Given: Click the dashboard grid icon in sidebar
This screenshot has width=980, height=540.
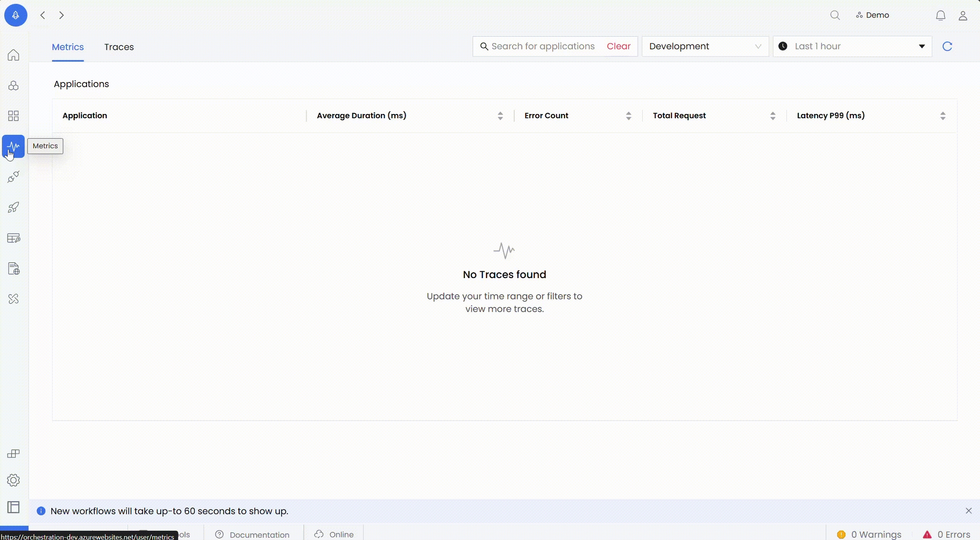Looking at the screenshot, I should tap(14, 116).
